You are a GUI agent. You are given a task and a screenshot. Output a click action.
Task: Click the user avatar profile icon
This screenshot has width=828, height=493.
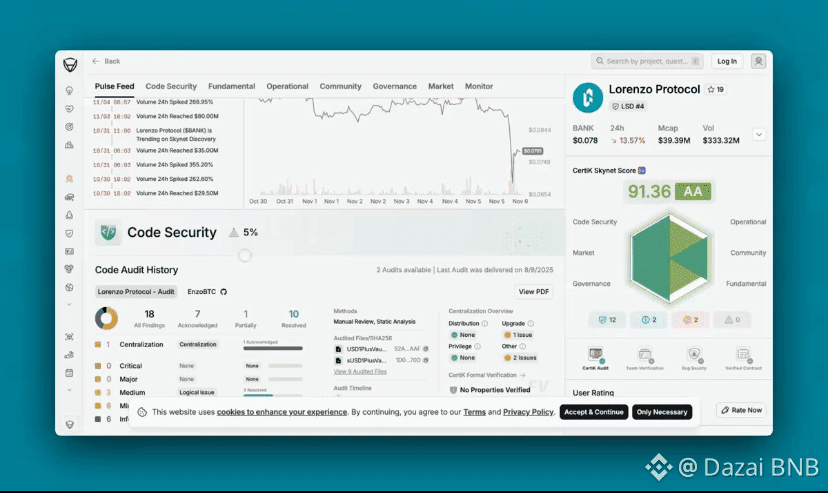point(758,61)
